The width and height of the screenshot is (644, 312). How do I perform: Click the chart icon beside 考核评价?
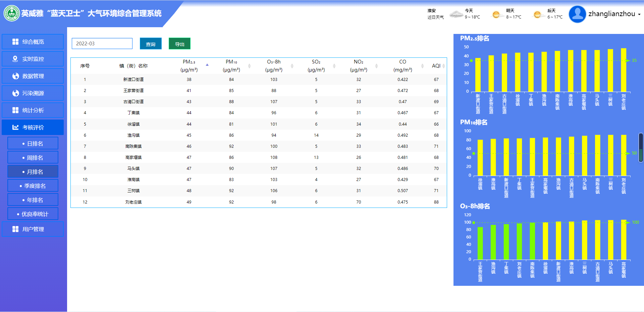pyautogui.click(x=15, y=127)
